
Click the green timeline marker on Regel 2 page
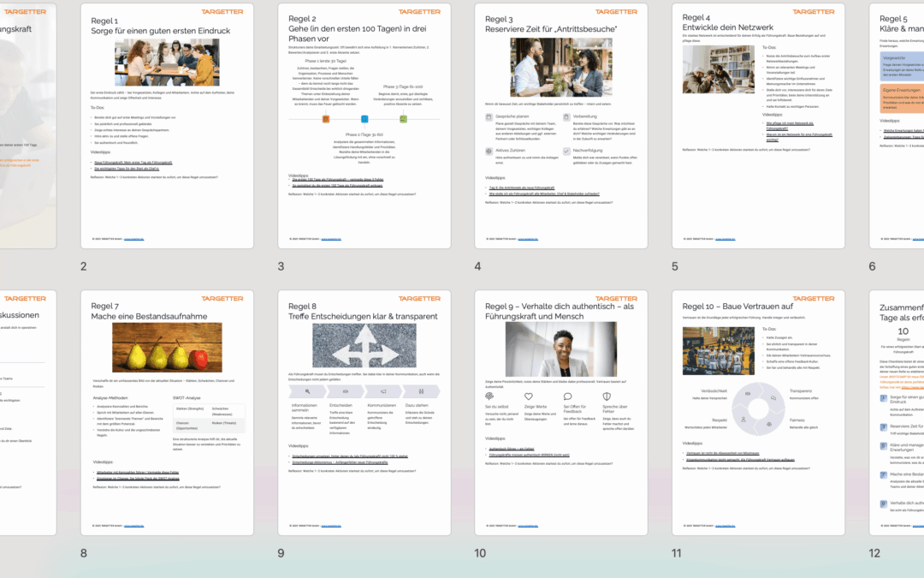point(403,119)
